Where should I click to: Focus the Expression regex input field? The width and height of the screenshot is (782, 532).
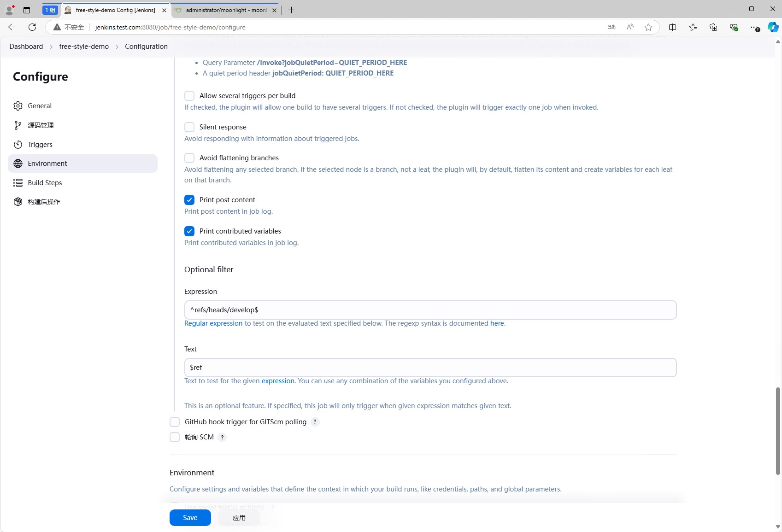point(430,310)
